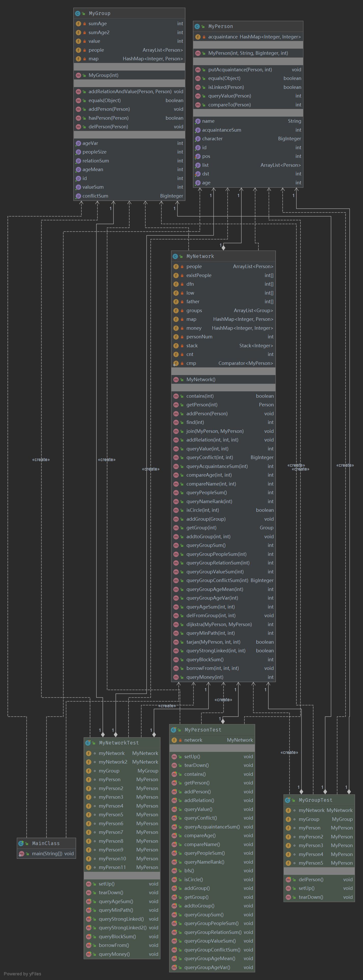Select the compareTo(Person) method row
This screenshot has height=980, width=363.
click(248, 105)
